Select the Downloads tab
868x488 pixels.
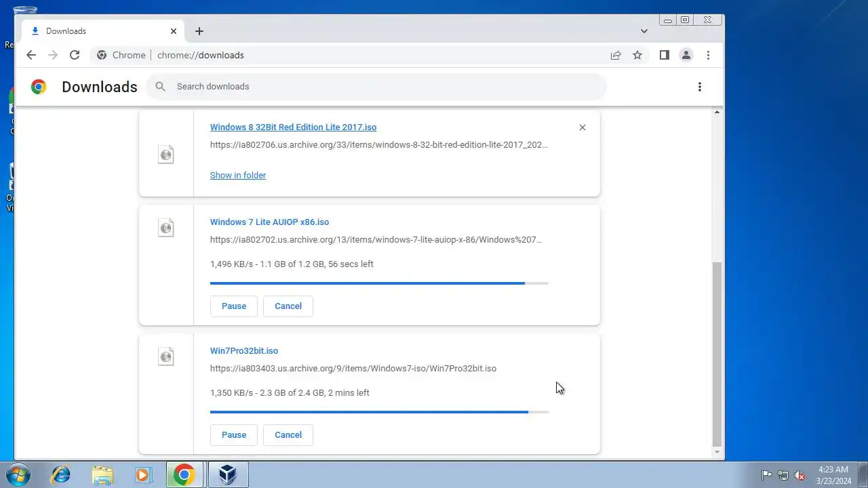[103, 31]
